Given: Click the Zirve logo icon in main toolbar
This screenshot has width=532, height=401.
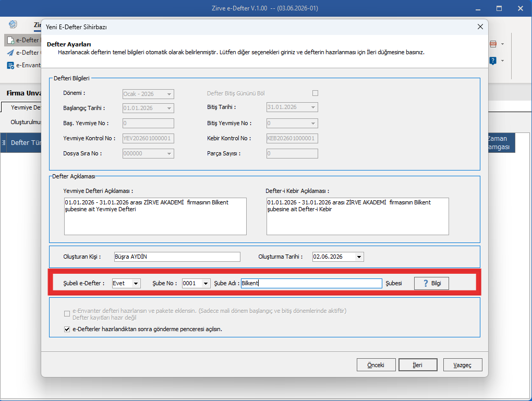Looking at the screenshot, I should coord(13,24).
